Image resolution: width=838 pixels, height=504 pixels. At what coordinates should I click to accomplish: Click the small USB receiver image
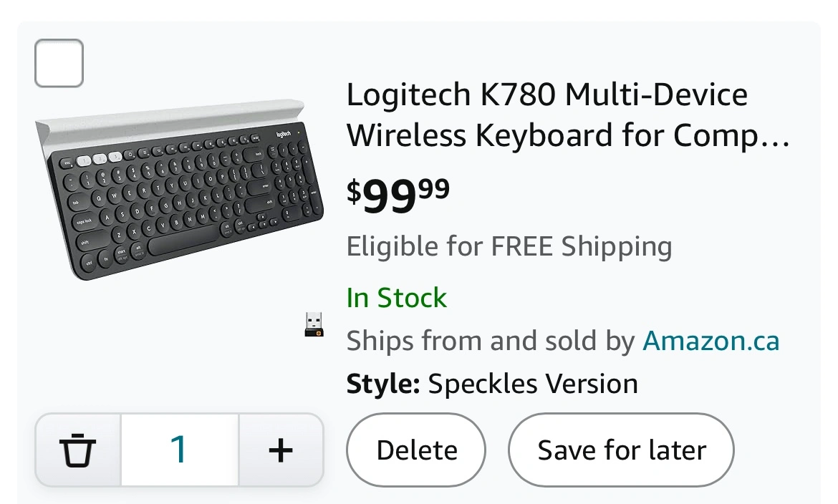pyautogui.click(x=314, y=324)
